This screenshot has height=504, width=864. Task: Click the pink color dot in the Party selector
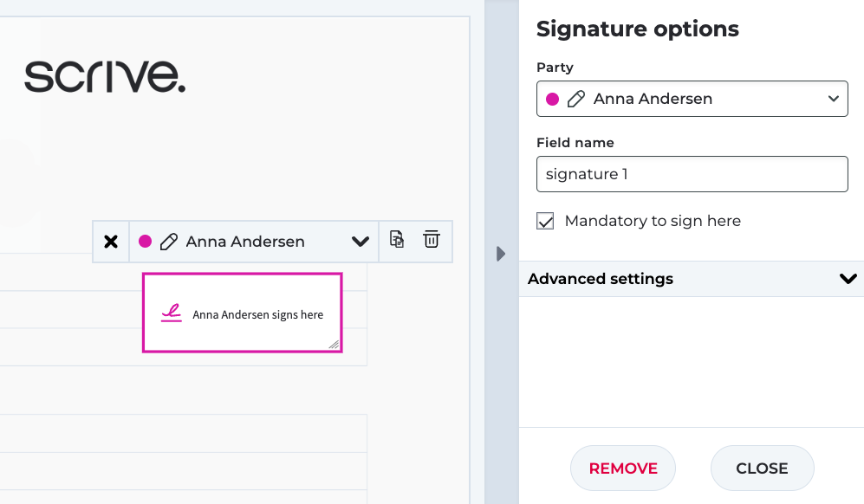tap(552, 99)
